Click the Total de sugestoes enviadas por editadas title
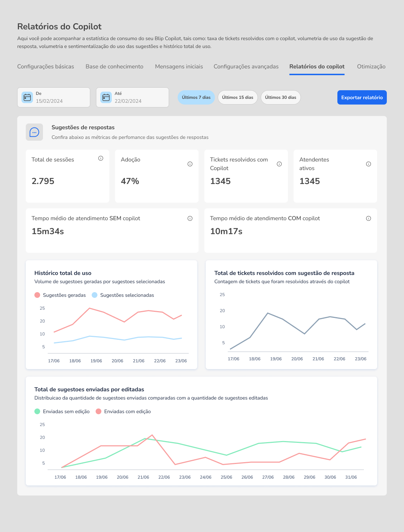404x532 pixels. pos(89,390)
